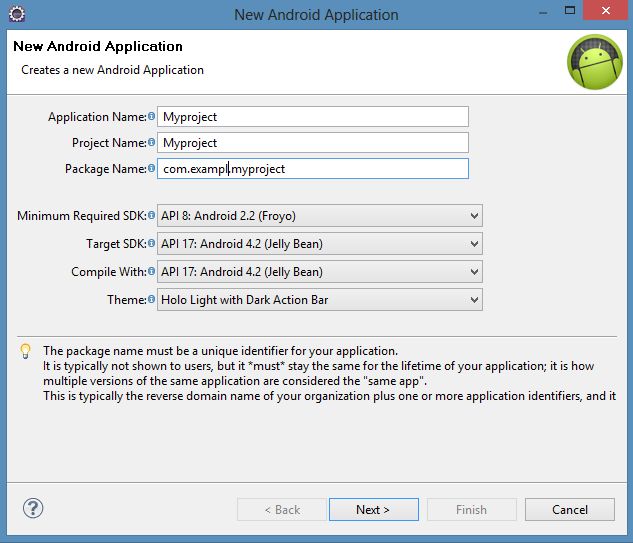
Task: Click the Application Name info icon
Action: (152, 117)
